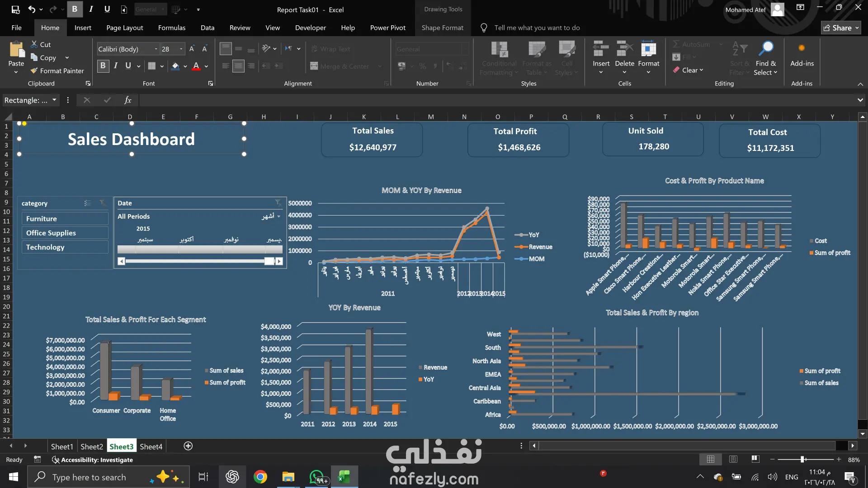Image resolution: width=868 pixels, height=488 pixels.
Task: Open the Calibri font name dropdown
Action: 156,49
